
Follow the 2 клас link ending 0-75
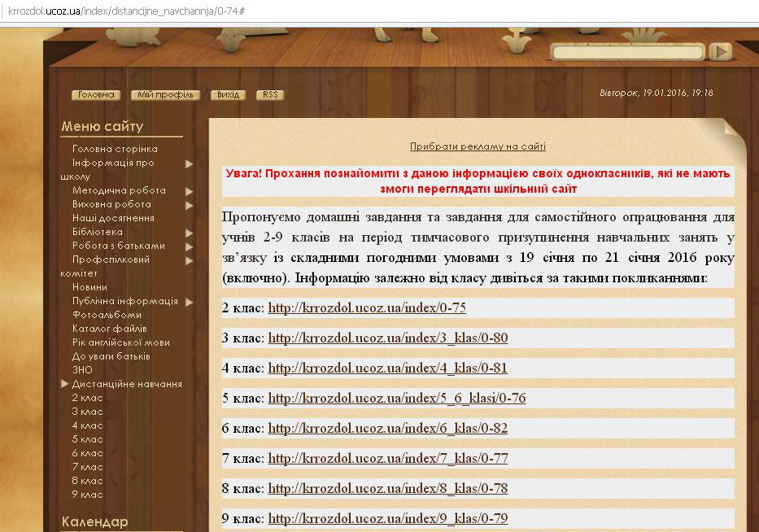367,308
